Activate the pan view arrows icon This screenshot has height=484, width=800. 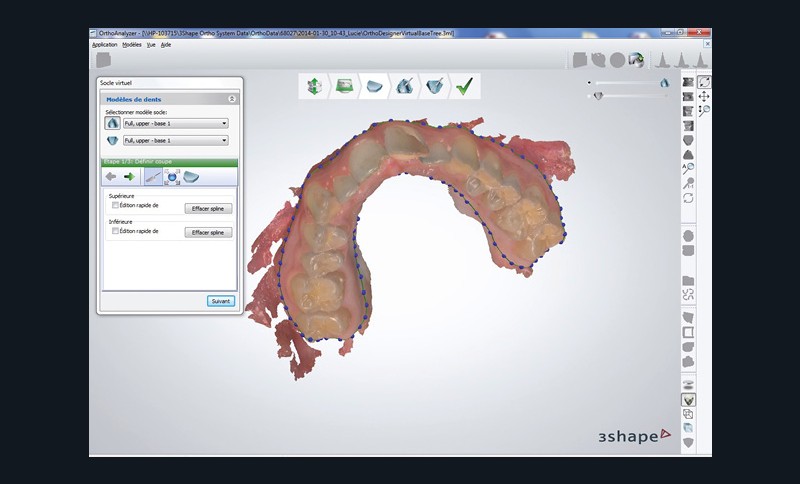(704, 96)
